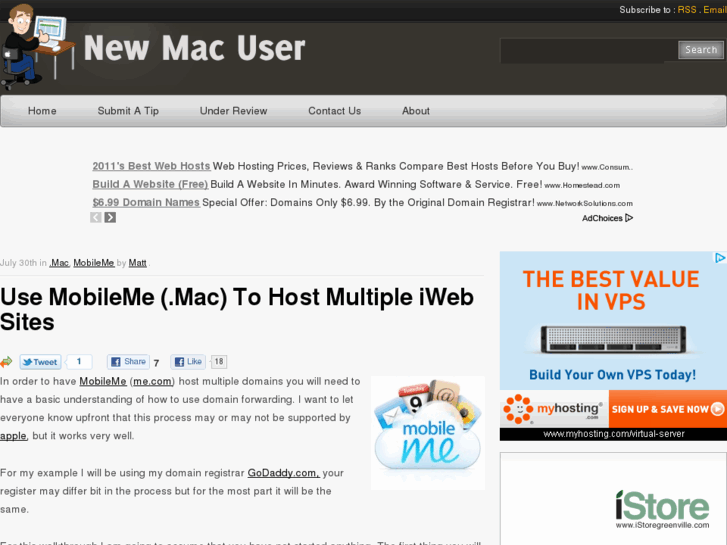Click the Facebook Share button
The image size is (727, 545).
[128, 361]
